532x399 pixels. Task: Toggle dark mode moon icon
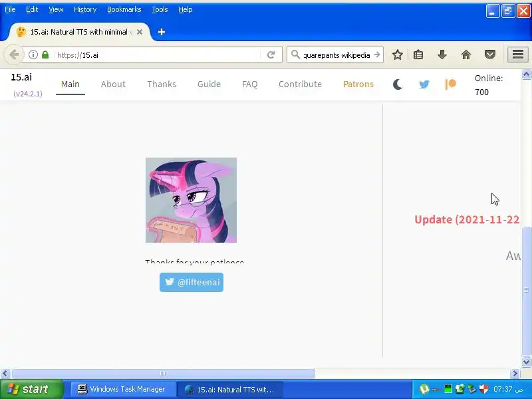pos(398,84)
